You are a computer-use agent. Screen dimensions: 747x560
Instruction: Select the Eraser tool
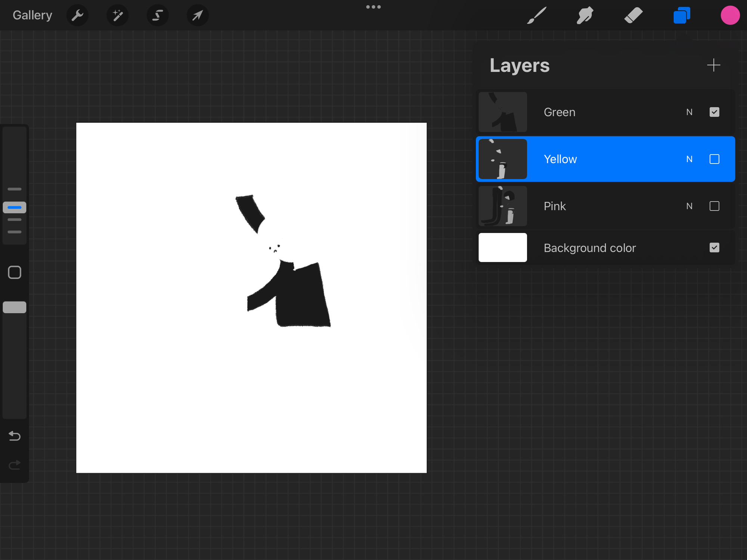click(633, 15)
